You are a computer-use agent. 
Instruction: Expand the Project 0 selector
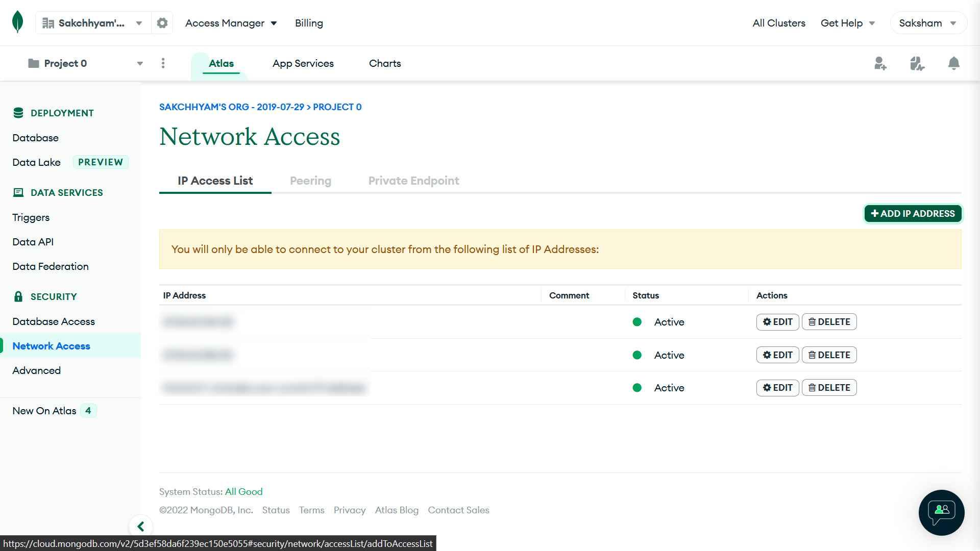click(85, 63)
